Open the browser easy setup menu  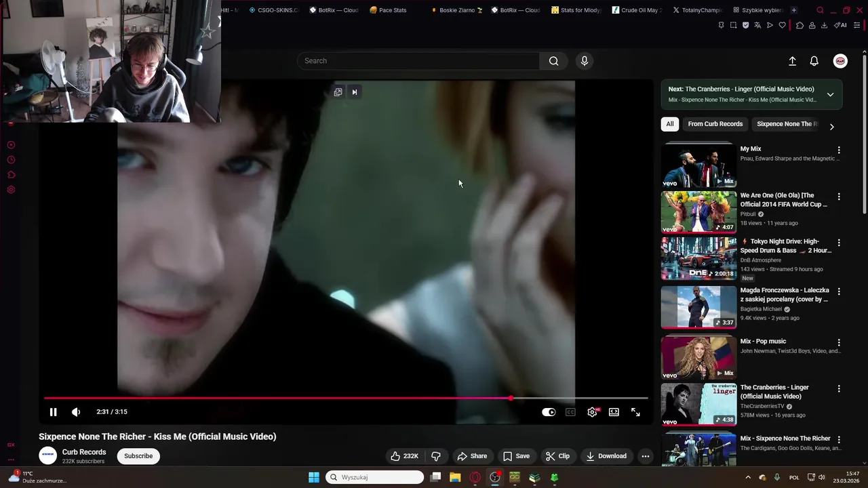857,25
